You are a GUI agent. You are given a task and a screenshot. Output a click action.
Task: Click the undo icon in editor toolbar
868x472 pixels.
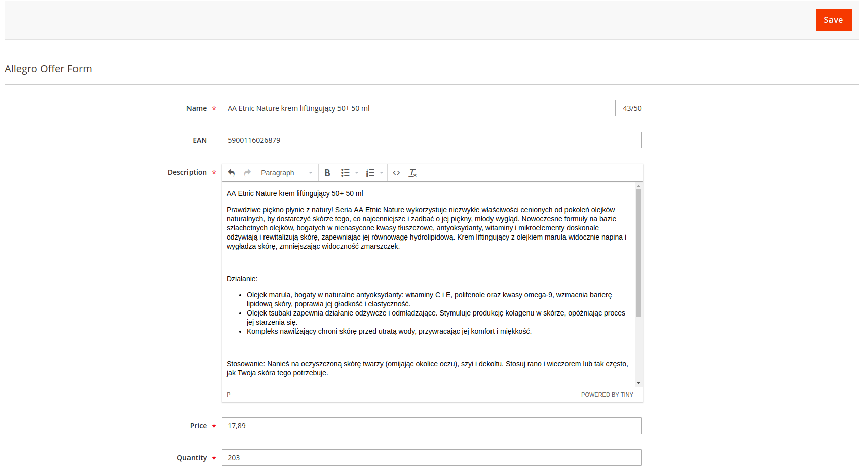(231, 173)
